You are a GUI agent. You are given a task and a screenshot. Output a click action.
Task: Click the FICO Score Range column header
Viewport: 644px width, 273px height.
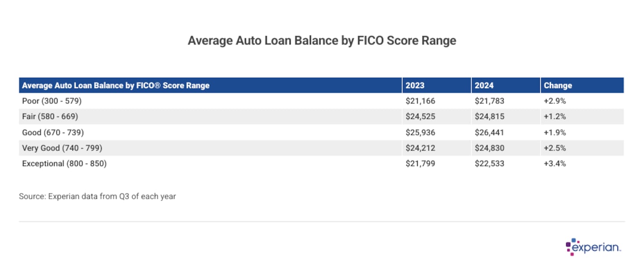point(116,85)
